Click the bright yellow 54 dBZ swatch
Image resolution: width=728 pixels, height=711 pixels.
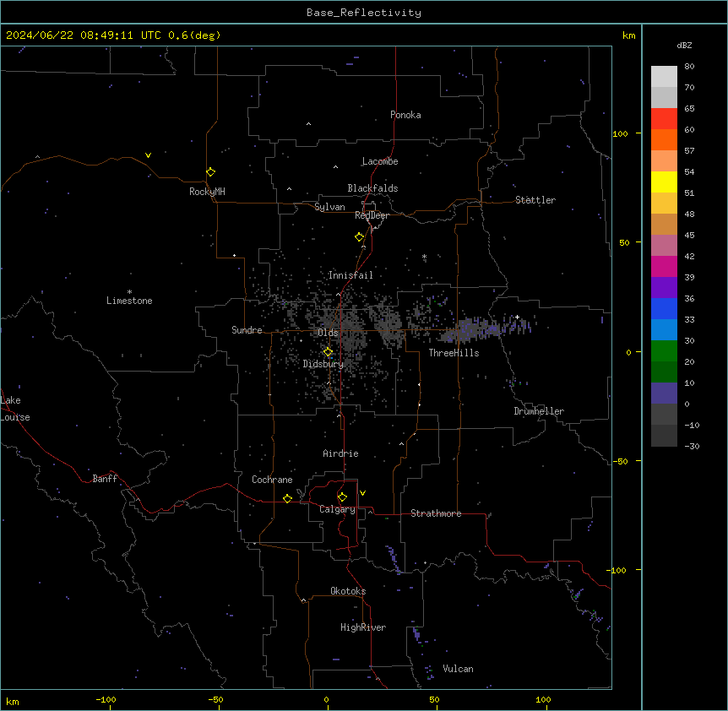coord(664,182)
